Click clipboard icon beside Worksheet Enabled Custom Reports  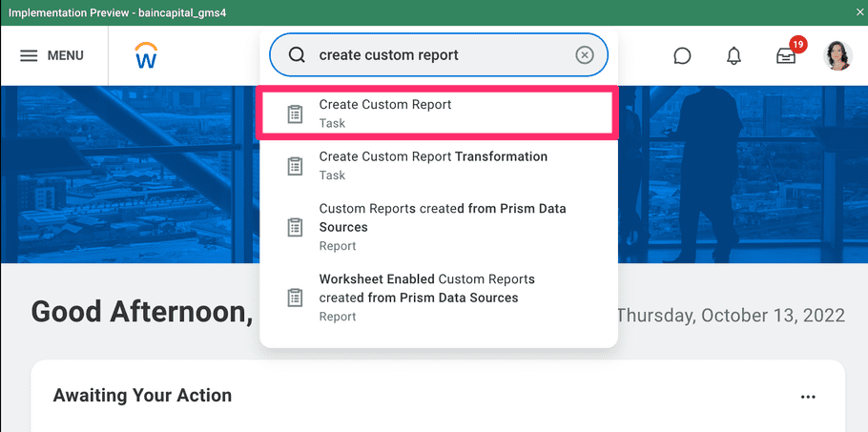tap(295, 298)
